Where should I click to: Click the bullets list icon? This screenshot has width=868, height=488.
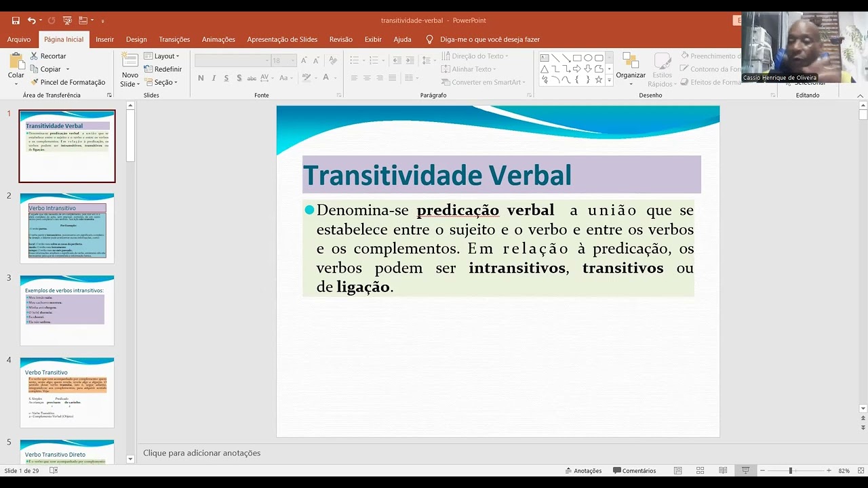[x=355, y=60]
